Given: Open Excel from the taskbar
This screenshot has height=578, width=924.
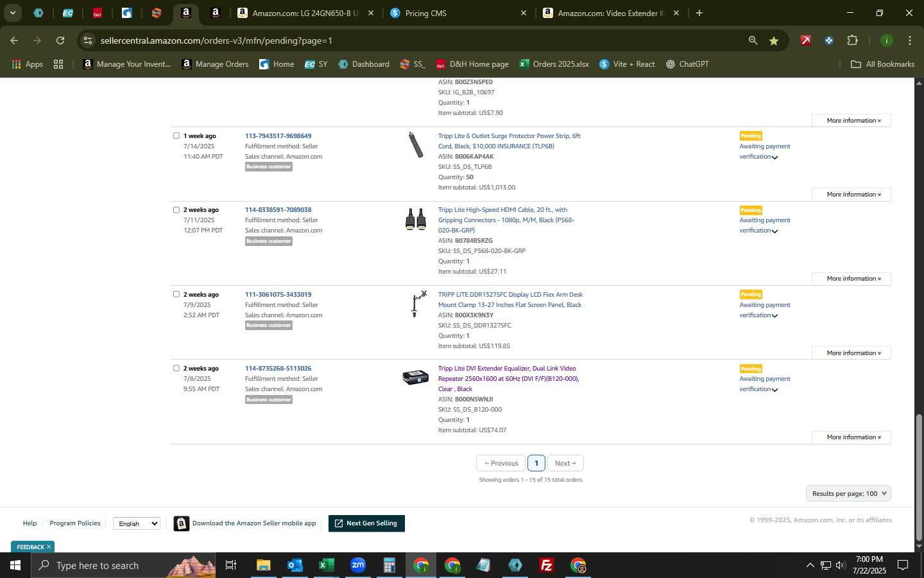Looking at the screenshot, I should (x=326, y=565).
